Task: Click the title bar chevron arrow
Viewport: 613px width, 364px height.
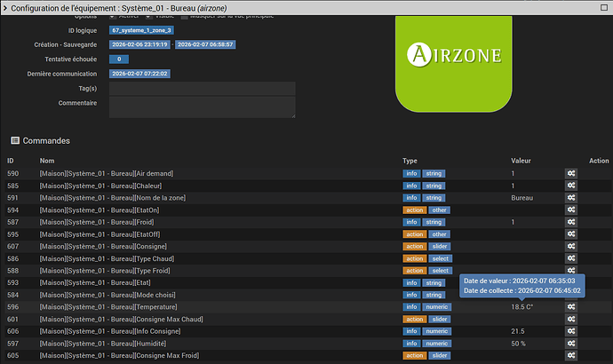Action: 5,8
